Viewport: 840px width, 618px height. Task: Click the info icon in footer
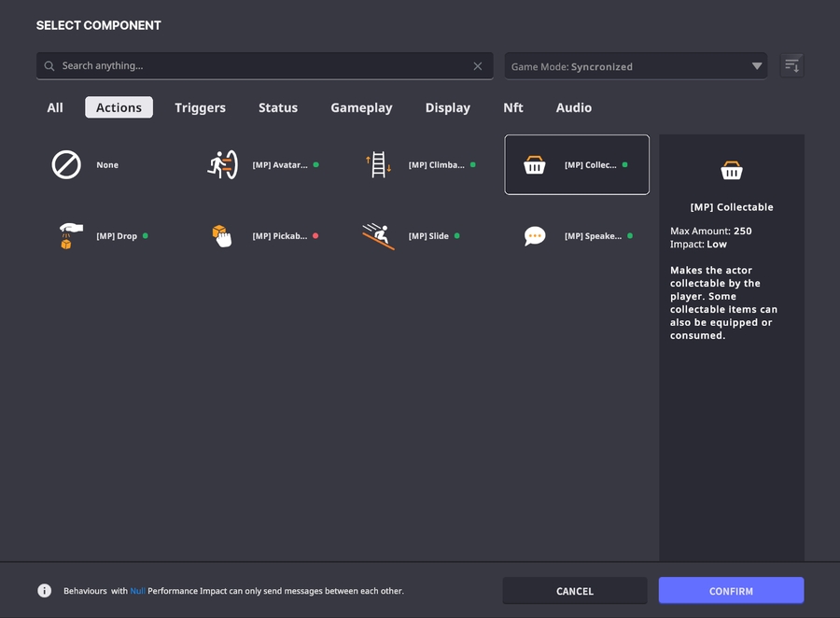44,591
